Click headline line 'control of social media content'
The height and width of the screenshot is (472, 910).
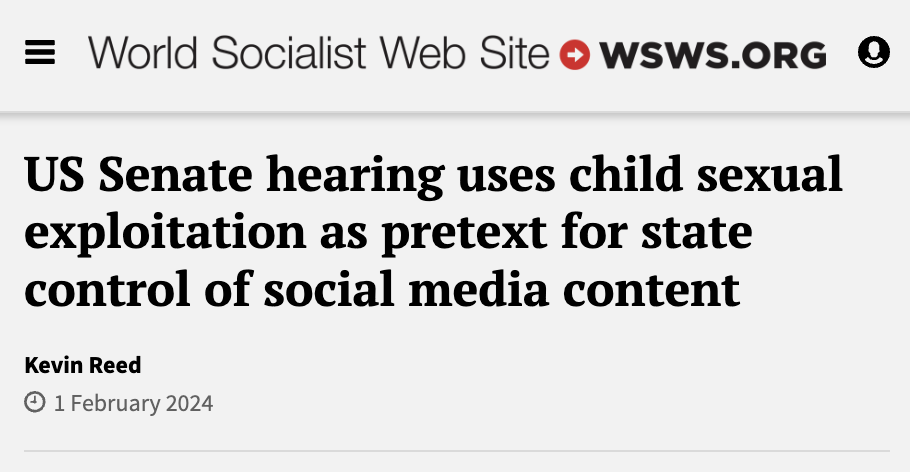(x=381, y=288)
